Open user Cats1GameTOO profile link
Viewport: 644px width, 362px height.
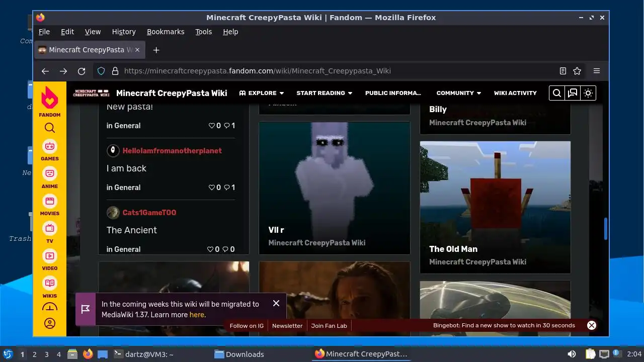[149, 213]
